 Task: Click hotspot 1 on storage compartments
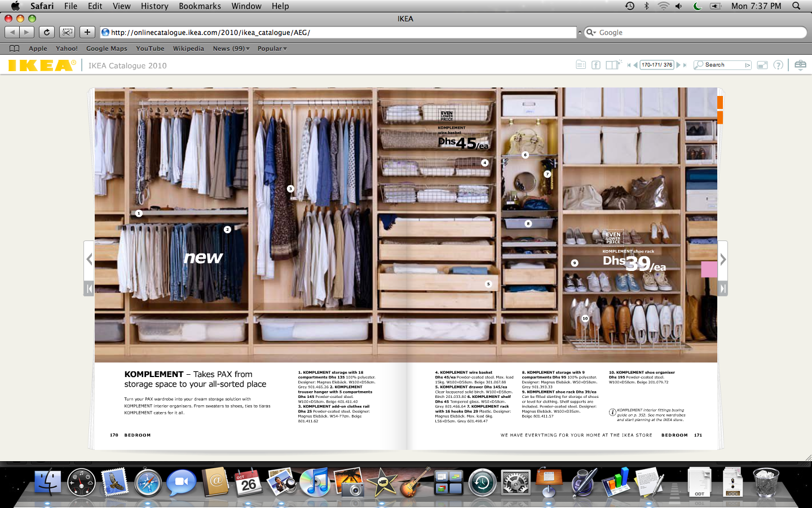pos(139,213)
